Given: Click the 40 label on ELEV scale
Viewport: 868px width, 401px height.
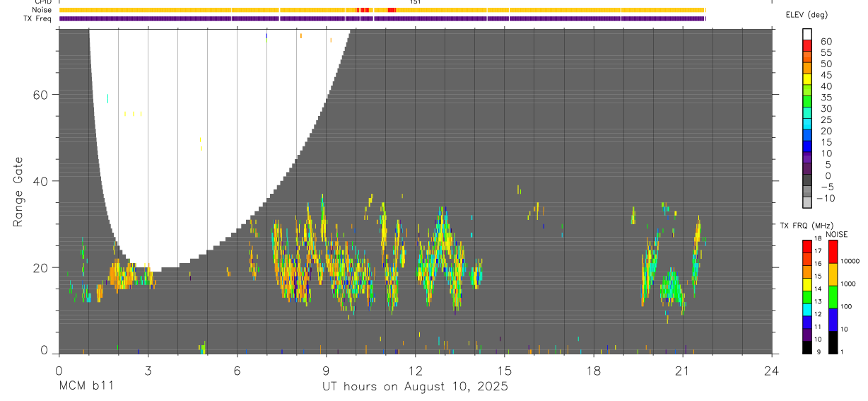Looking at the screenshot, I should pos(825,86).
